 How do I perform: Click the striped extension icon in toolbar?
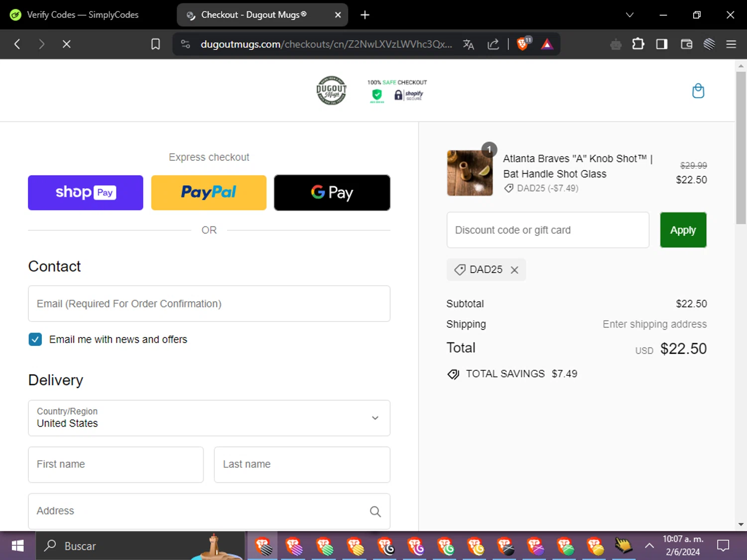pos(709,44)
